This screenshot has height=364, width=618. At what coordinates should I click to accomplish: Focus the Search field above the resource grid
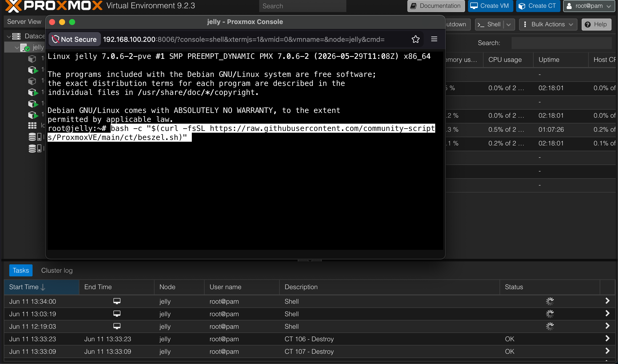(561, 43)
